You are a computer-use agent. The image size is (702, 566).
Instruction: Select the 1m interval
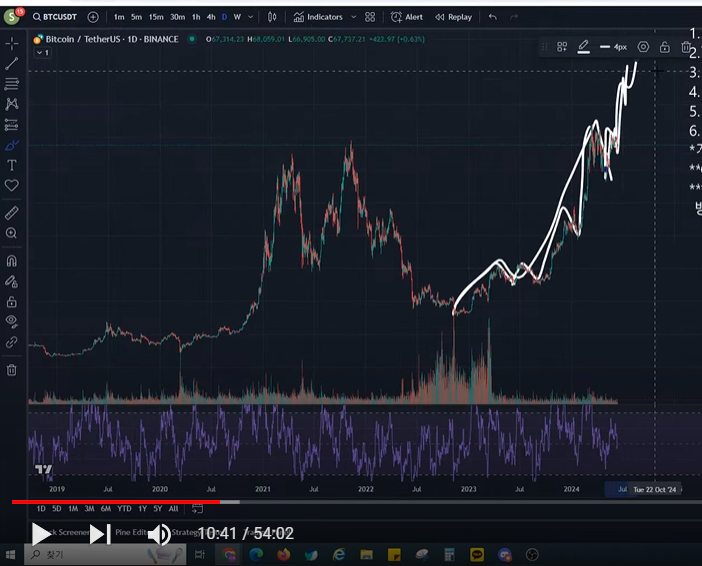(x=119, y=17)
